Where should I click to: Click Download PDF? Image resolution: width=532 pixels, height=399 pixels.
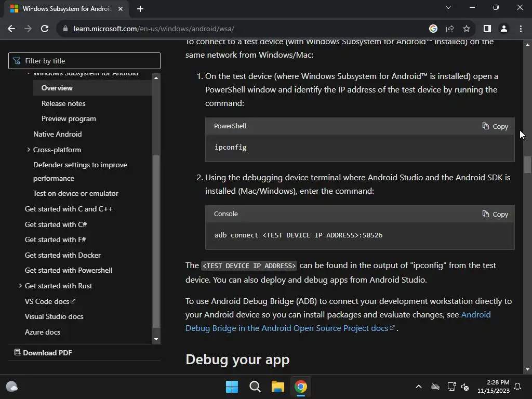pos(43,353)
